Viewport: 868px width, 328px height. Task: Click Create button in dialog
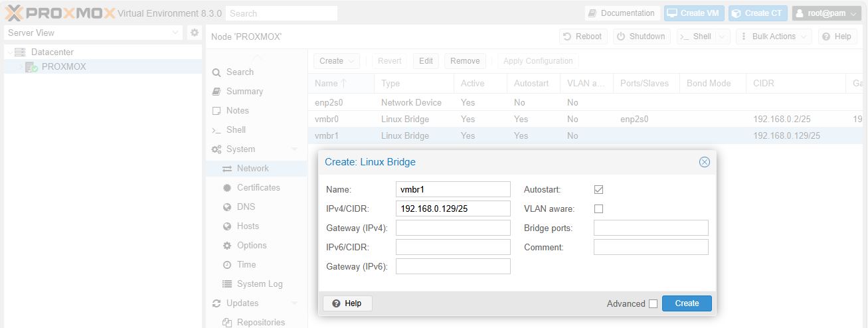(687, 303)
